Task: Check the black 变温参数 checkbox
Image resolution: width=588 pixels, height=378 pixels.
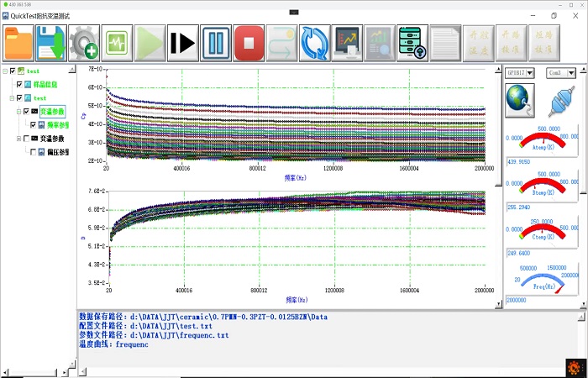Action: click(26, 139)
